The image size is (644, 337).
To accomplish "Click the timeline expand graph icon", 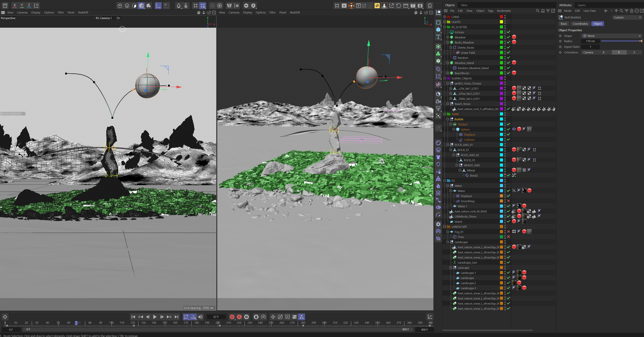I will pyautogui.click(x=430, y=317).
